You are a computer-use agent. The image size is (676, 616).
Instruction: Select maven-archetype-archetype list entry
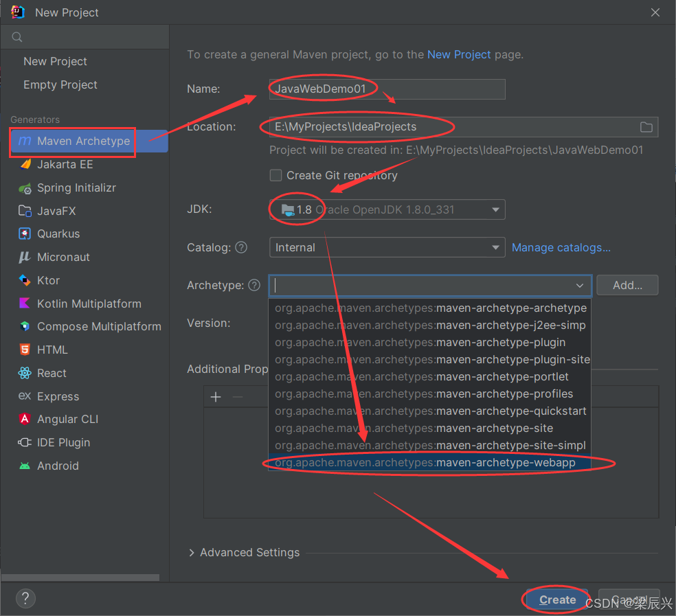pyautogui.click(x=429, y=308)
